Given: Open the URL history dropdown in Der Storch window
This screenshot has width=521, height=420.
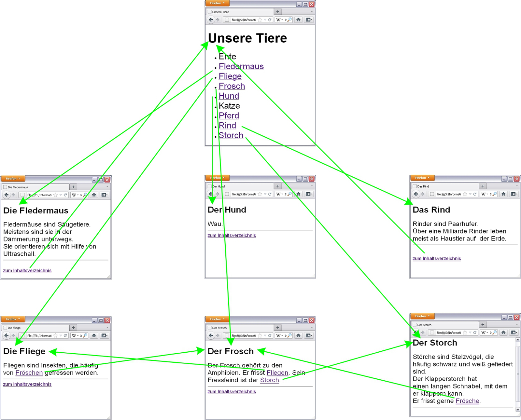Looking at the screenshot, I should click(x=470, y=332).
